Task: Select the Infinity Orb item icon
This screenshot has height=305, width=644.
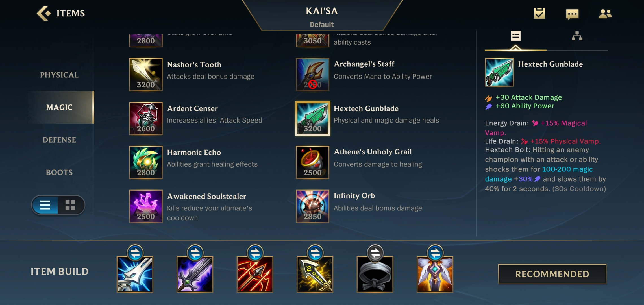Action: [312, 206]
